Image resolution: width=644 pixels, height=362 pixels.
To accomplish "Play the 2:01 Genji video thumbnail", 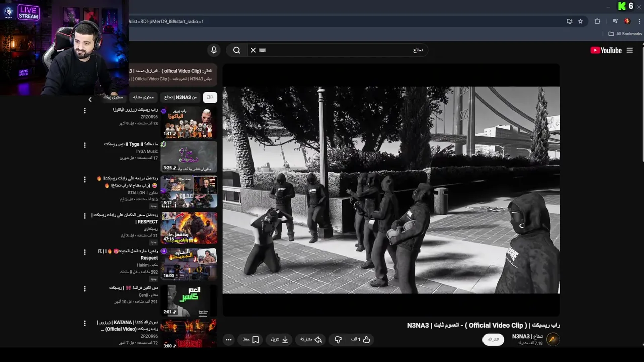I will [189, 300].
